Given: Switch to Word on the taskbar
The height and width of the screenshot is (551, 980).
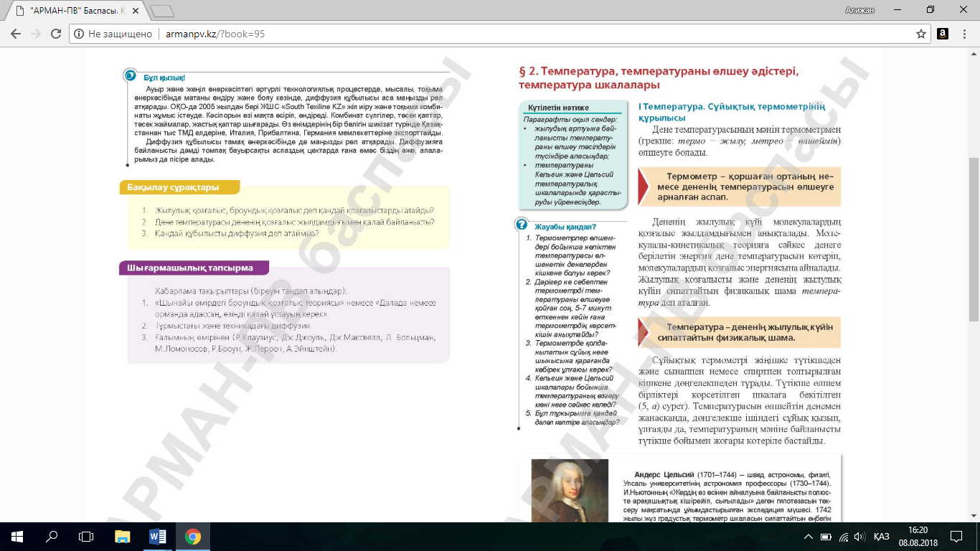Looking at the screenshot, I should pyautogui.click(x=157, y=536).
